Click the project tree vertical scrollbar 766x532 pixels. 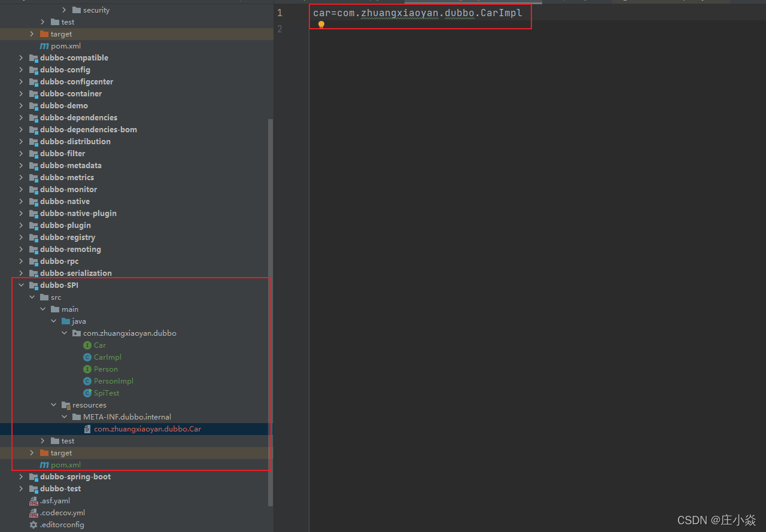point(270,311)
